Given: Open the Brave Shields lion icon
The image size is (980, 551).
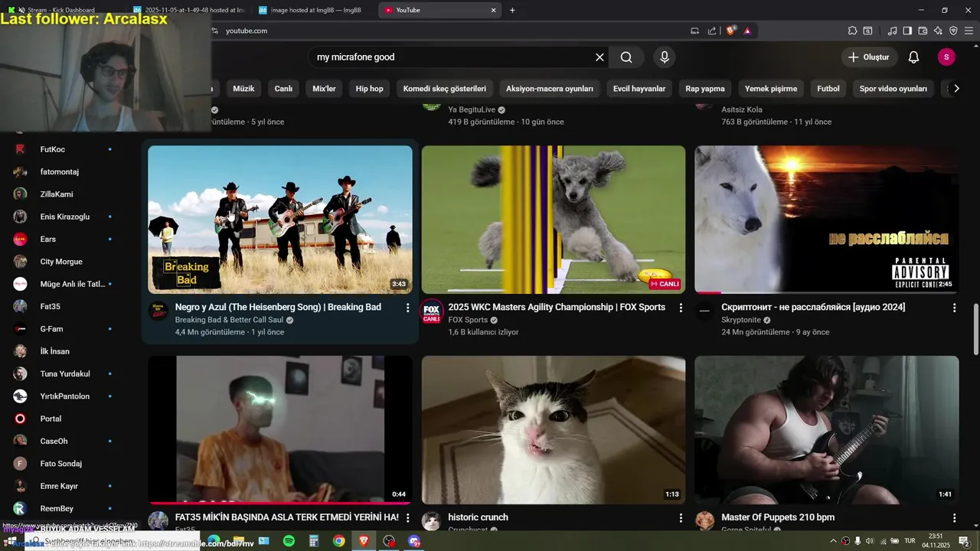Looking at the screenshot, I should [x=730, y=31].
